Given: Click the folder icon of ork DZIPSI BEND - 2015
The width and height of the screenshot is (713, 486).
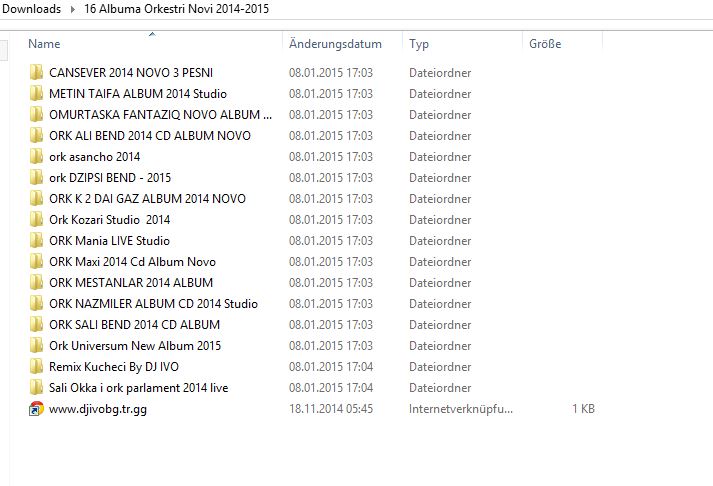Looking at the screenshot, I should coord(36,177).
